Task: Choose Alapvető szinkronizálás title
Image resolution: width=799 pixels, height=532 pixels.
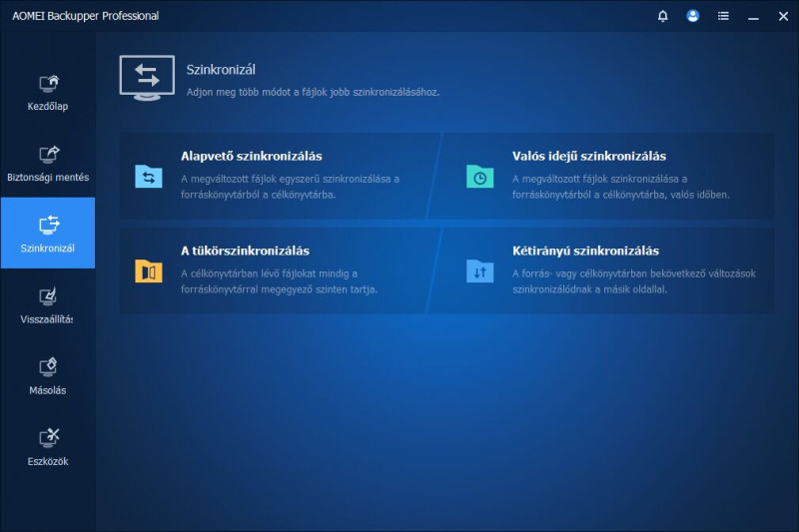Action: pos(252,157)
